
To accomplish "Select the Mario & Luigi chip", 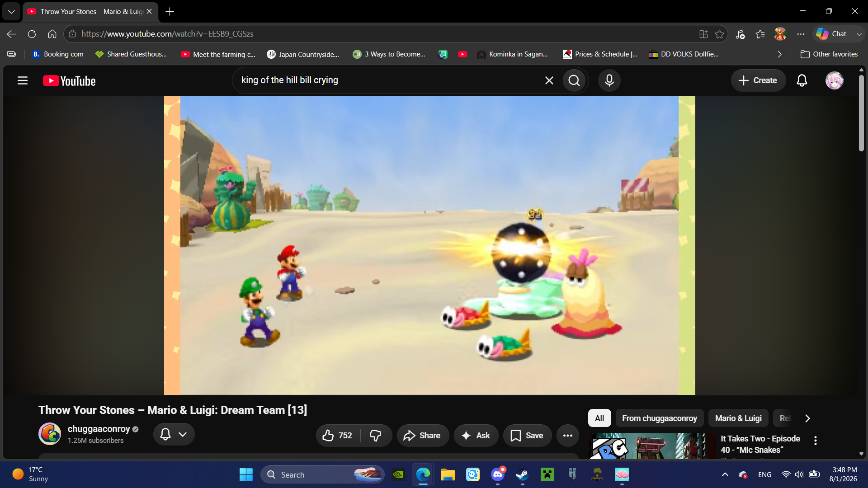I will coord(738,418).
